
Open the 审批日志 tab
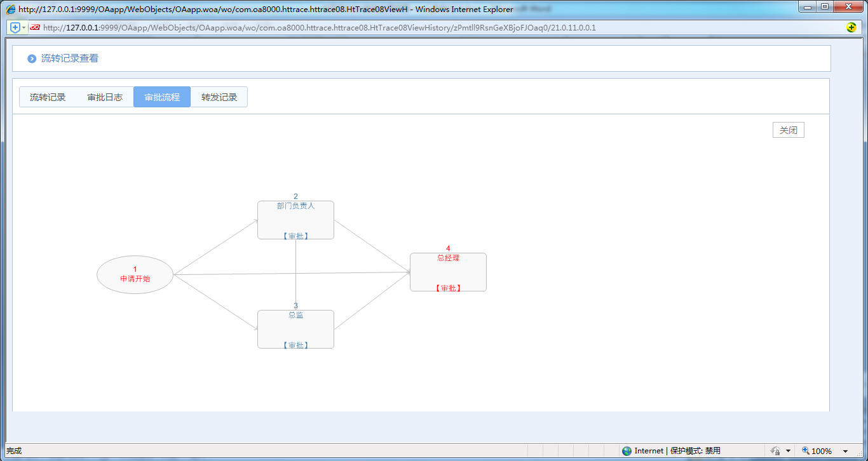(x=105, y=97)
